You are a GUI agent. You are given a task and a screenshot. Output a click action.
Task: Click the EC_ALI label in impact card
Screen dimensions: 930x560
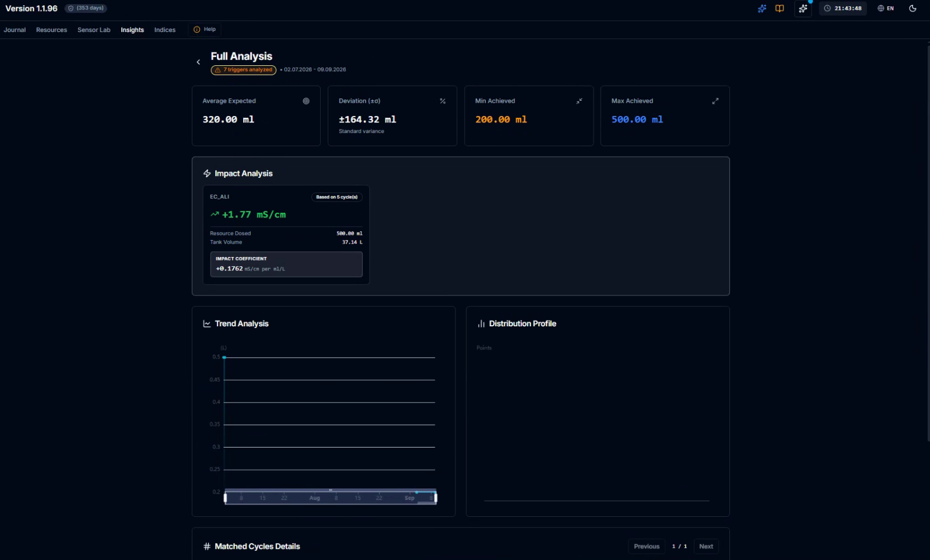[x=220, y=197]
